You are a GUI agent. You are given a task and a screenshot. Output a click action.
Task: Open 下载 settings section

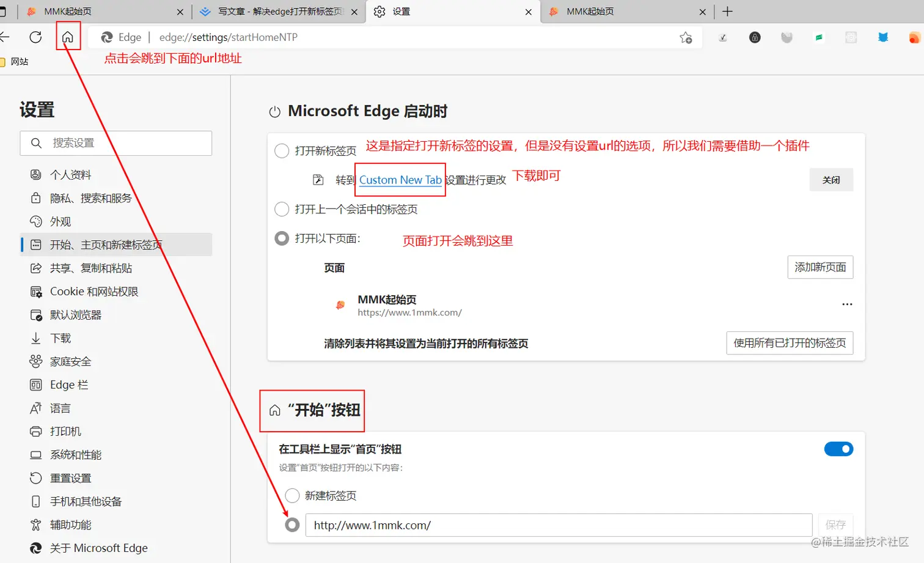tap(116, 338)
